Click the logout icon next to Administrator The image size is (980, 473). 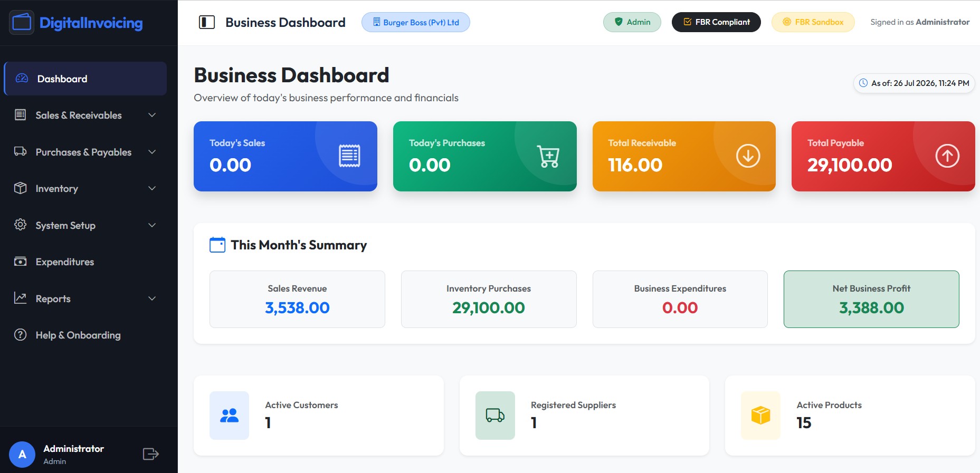point(151,454)
